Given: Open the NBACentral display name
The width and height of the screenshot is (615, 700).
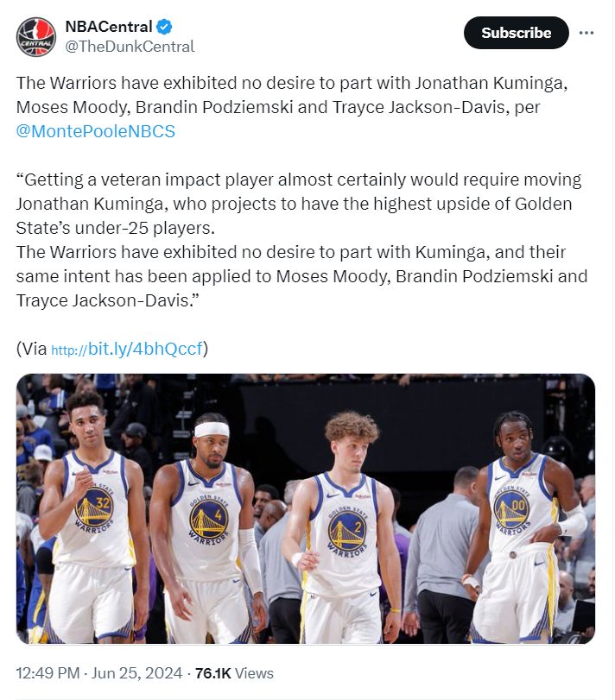Looking at the screenshot, I should click(x=109, y=27).
